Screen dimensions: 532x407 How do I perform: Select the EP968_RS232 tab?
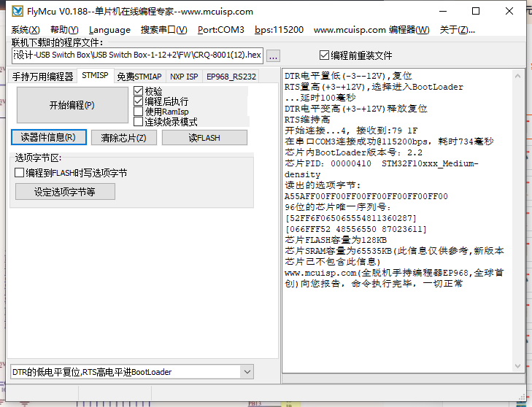click(x=231, y=76)
